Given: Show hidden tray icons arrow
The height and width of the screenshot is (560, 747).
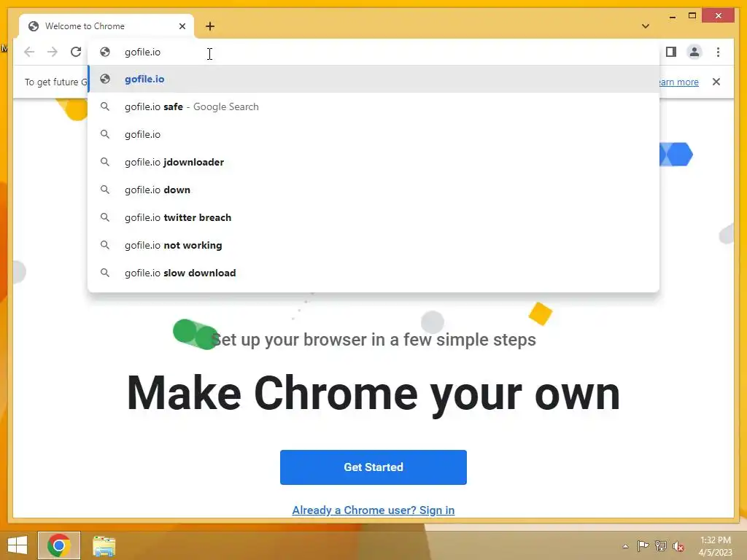Looking at the screenshot, I should (x=625, y=546).
